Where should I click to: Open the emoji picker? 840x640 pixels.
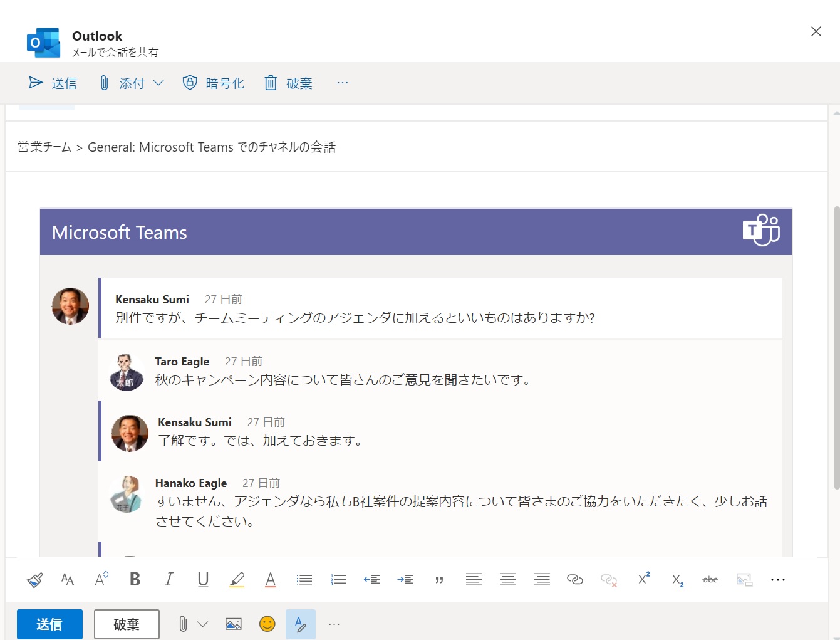267,624
